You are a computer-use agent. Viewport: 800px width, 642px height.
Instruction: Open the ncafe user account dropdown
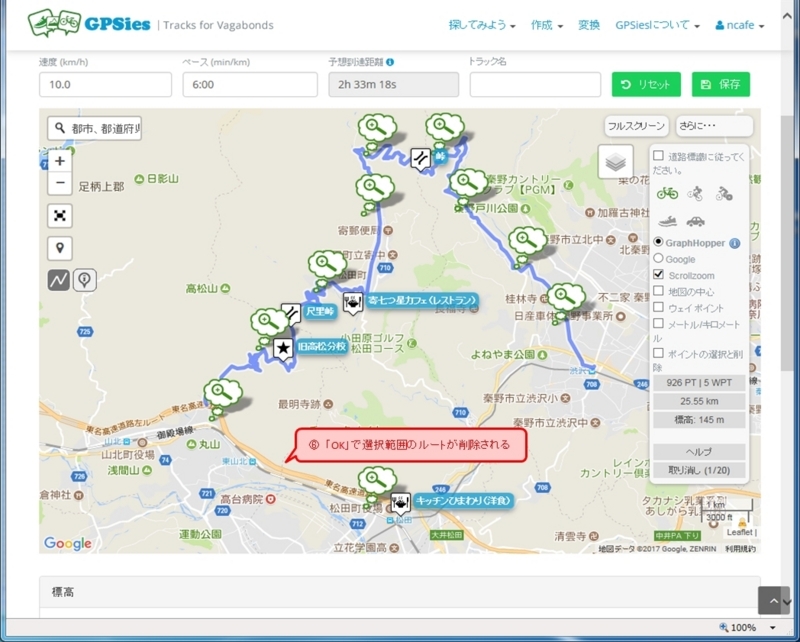pos(740,25)
